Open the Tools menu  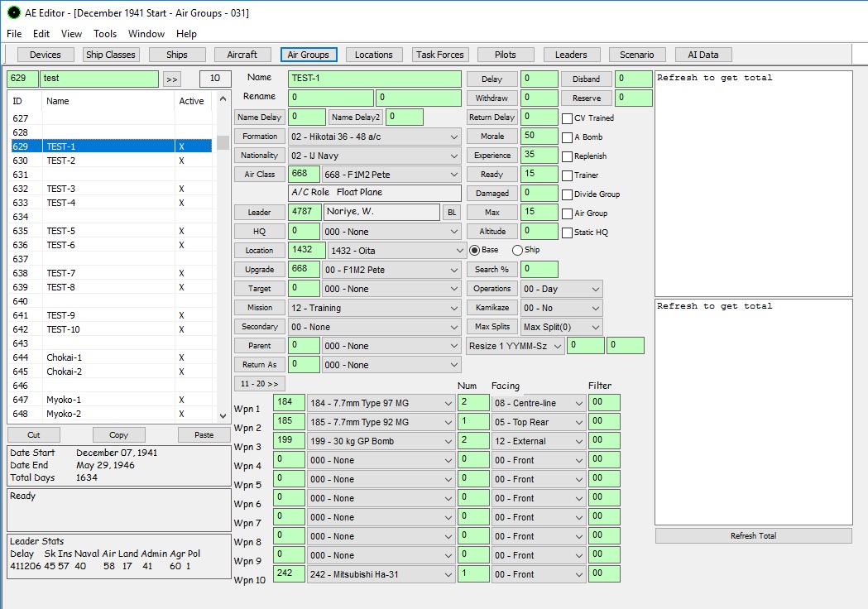tap(105, 34)
